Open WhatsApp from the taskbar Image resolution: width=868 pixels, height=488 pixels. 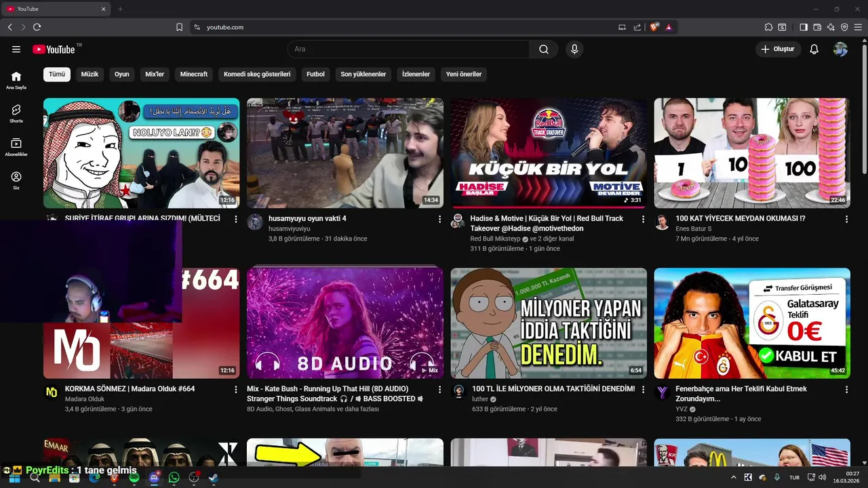tap(174, 478)
